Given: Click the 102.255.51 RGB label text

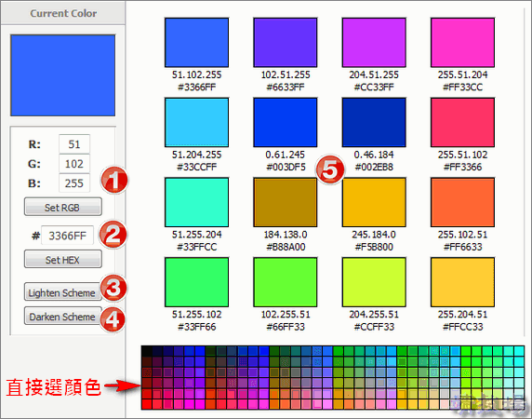Looking at the screenshot, I should pyautogui.click(x=286, y=314).
